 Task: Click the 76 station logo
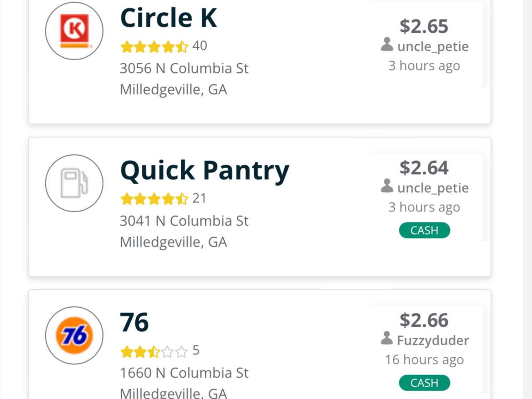click(74, 336)
